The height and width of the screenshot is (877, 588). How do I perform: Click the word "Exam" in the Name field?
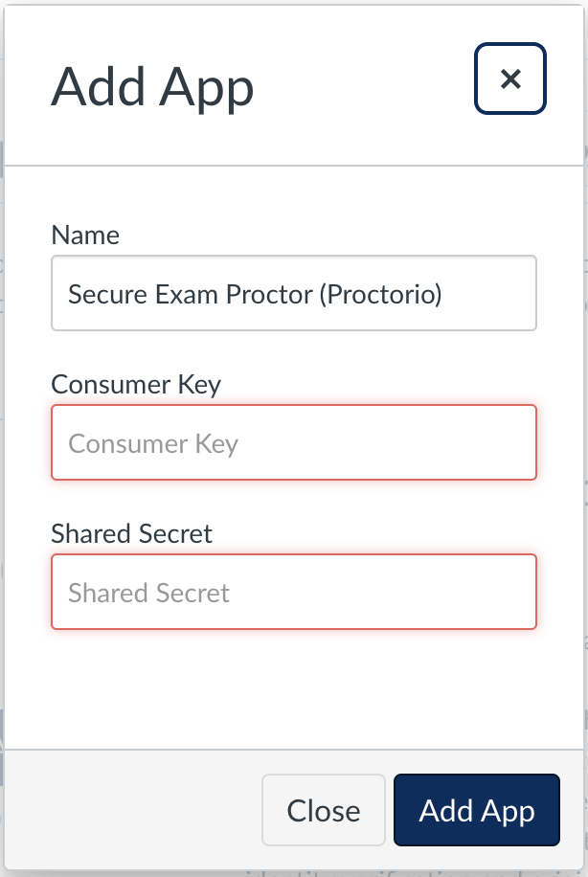(x=180, y=294)
